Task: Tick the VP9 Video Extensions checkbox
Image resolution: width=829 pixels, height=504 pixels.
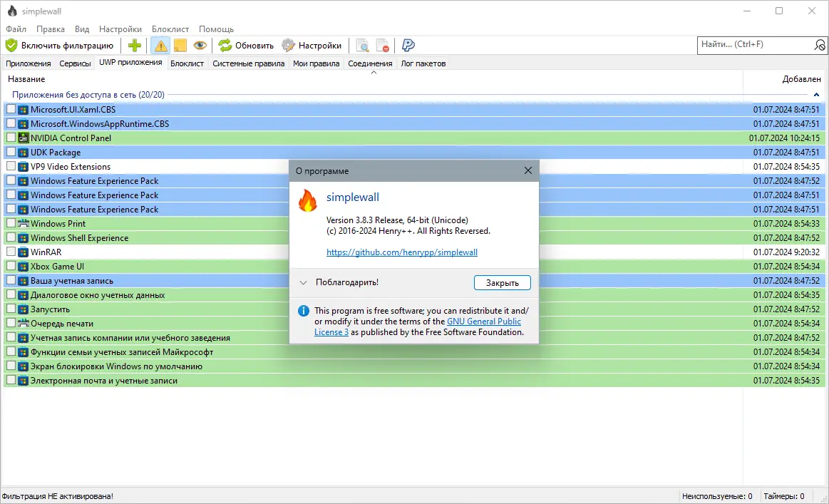Action: [11, 166]
